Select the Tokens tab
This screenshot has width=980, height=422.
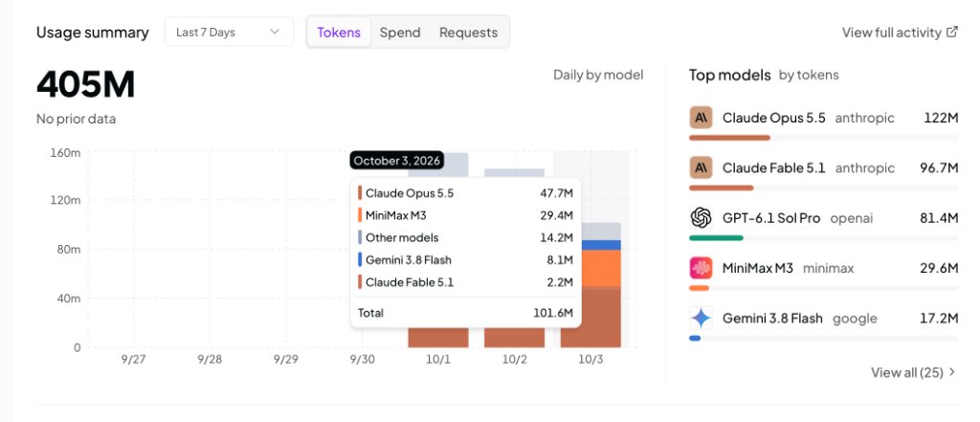[339, 32]
